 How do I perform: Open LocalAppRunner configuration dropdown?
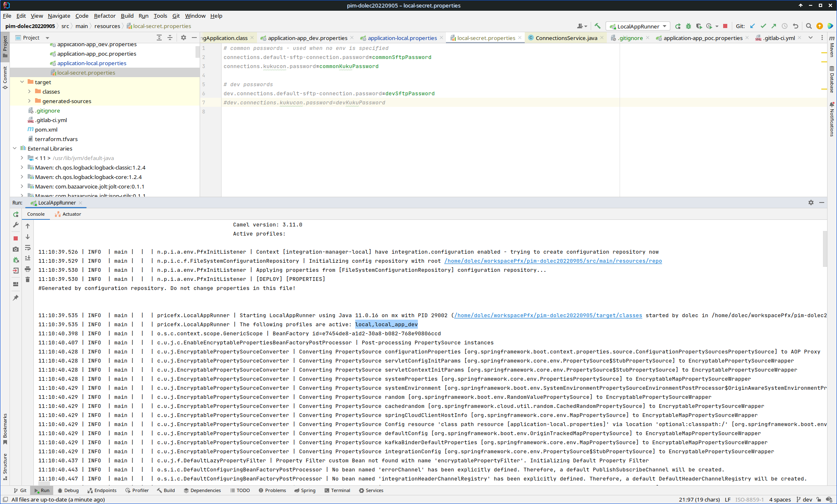pos(638,26)
